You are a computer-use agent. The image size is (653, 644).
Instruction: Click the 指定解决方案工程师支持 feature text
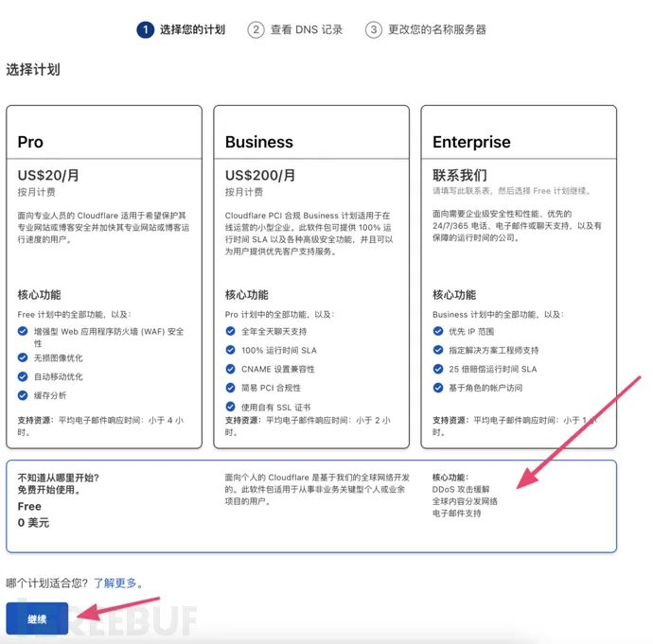pos(493,350)
